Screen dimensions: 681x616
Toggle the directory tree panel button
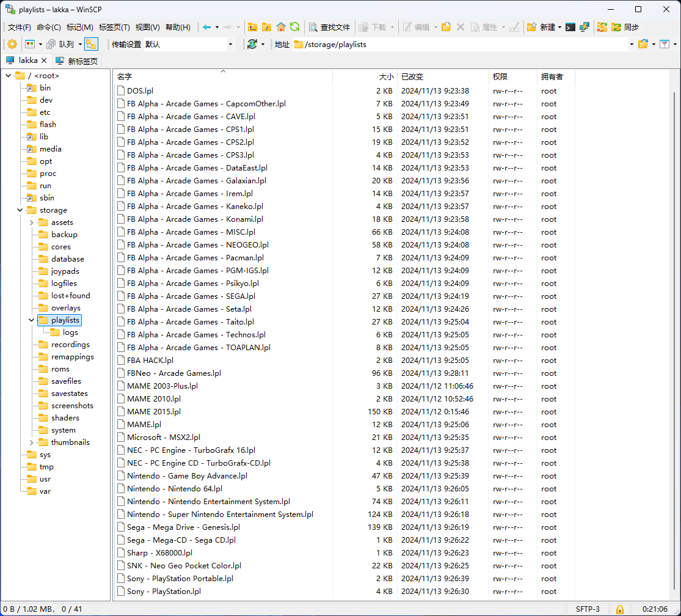point(91,44)
